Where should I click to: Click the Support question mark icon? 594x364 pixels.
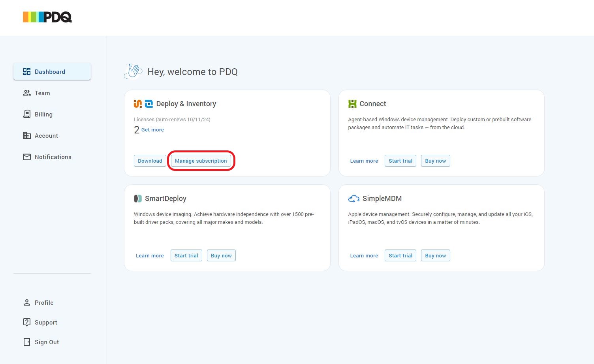tap(27, 322)
